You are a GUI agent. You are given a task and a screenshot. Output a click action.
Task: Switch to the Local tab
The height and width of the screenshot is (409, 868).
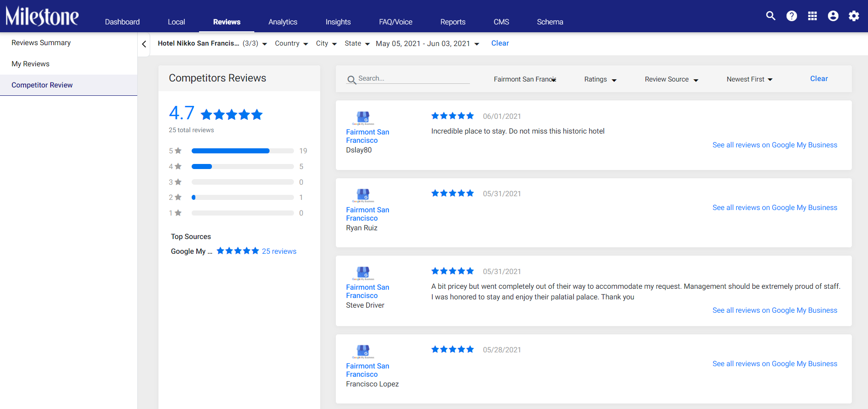point(176,22)
